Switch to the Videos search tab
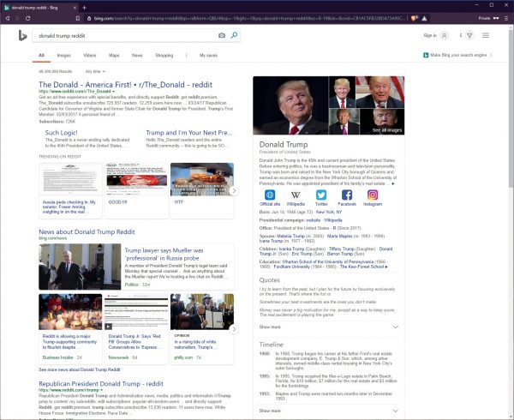The height and width of the screenshot is (420, 514). 88,55
